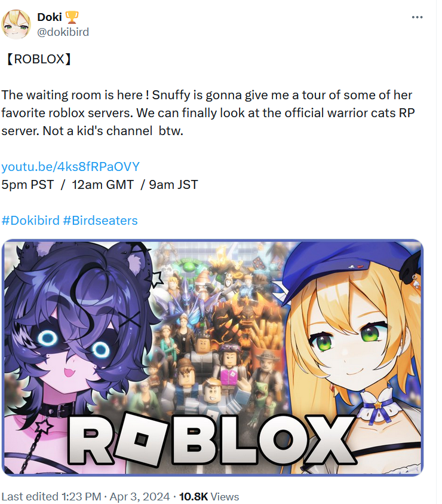Click the tweet body mentioning Snuffy
Image resolution: width=442 pixels, height=504 pixels.
pyautogui.click(x=208, y=113)
